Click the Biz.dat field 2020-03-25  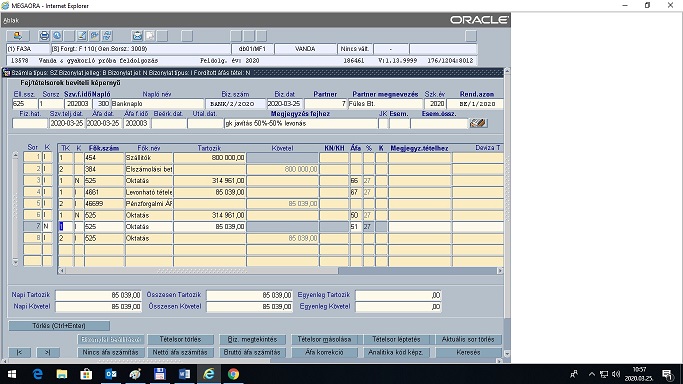pyautogui.click(x=285, y=104)
